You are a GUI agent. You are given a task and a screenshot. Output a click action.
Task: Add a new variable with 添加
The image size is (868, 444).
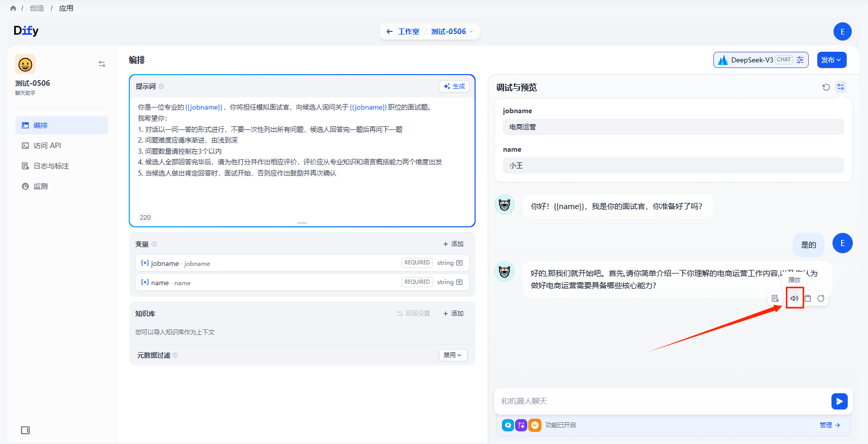point(453,244)
